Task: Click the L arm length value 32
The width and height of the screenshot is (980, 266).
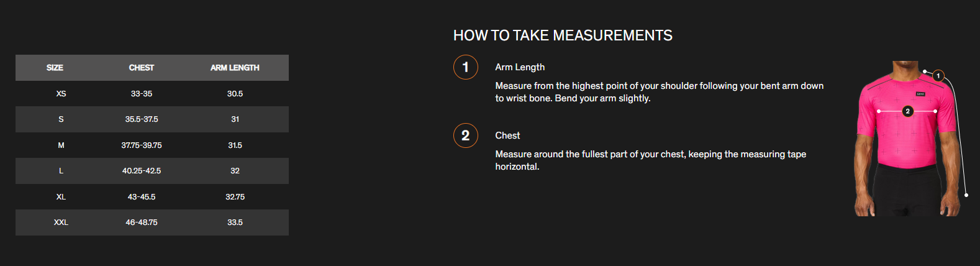Action: 235,171
